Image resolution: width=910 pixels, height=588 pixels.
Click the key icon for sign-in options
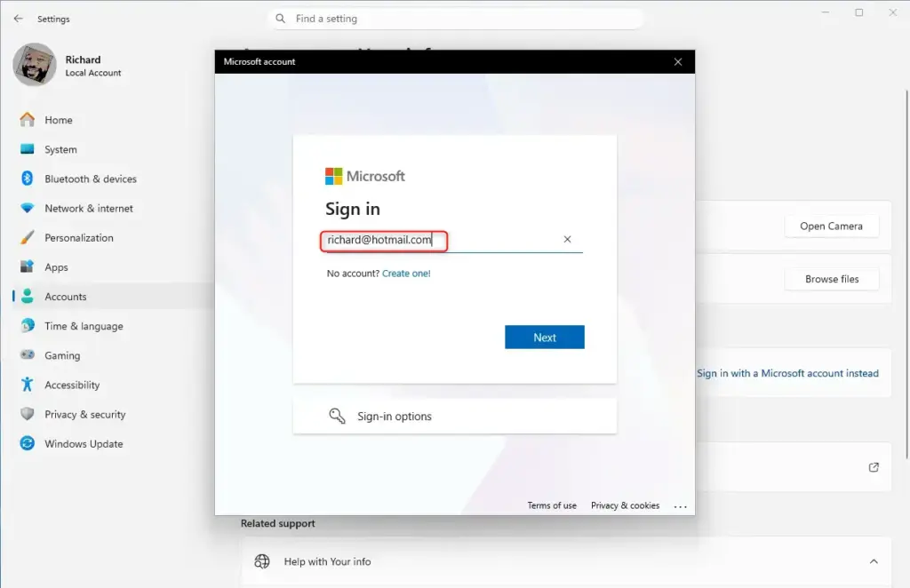pyautogui.click(x=337, y=416)
